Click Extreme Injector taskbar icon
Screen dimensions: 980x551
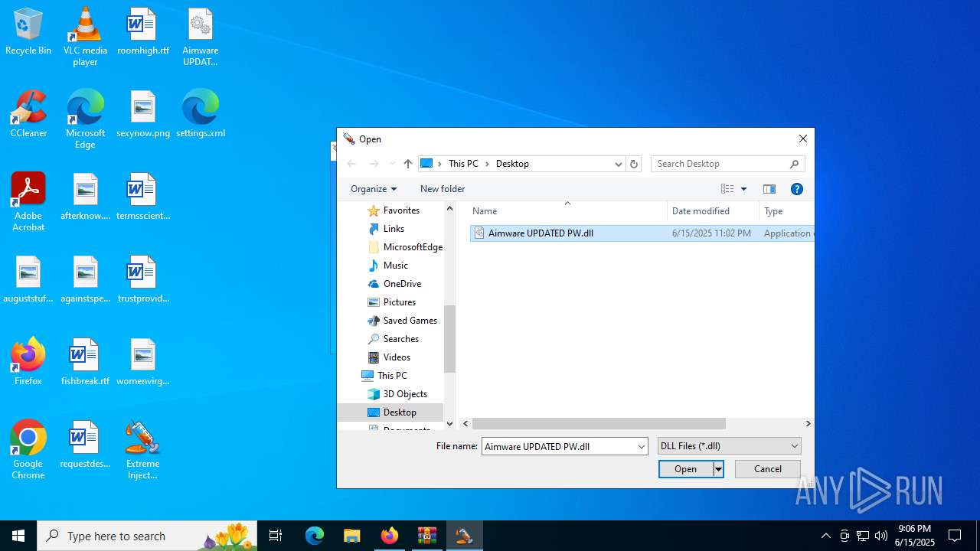tap(464, 536)
